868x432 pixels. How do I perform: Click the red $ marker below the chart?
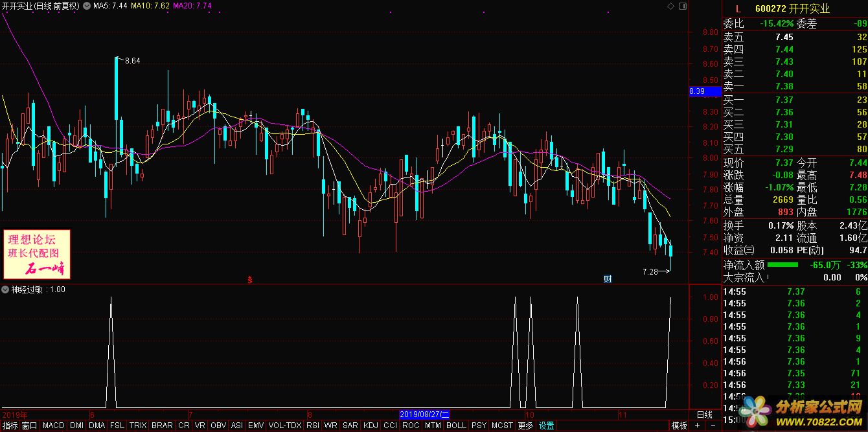(250, 280)
